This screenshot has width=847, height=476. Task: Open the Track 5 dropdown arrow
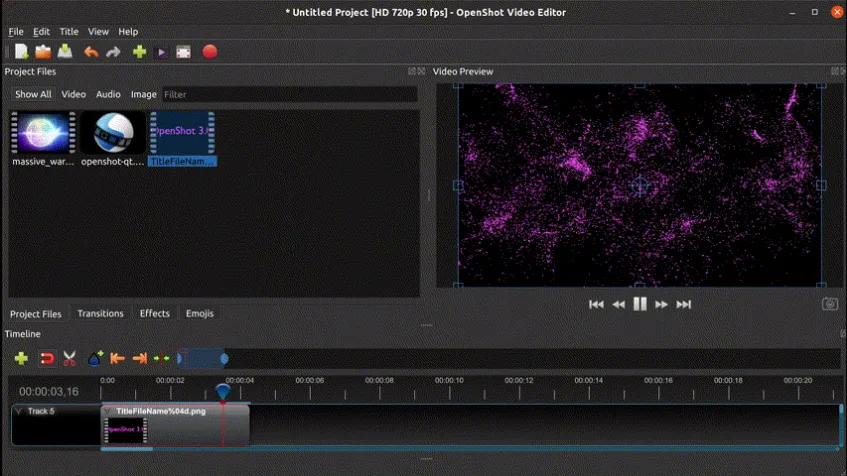(18, 411)
